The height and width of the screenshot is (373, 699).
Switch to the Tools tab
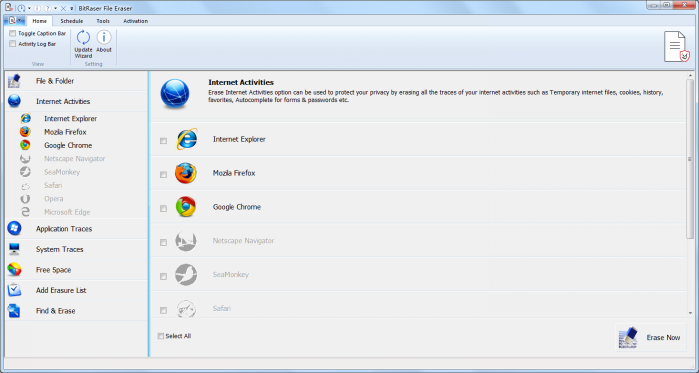pos(103,21)
